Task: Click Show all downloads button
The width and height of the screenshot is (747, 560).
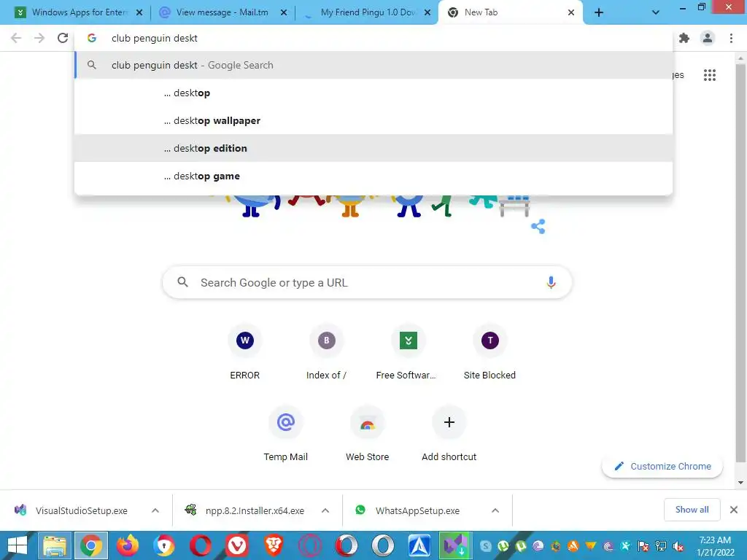Action: pos(692,510)
